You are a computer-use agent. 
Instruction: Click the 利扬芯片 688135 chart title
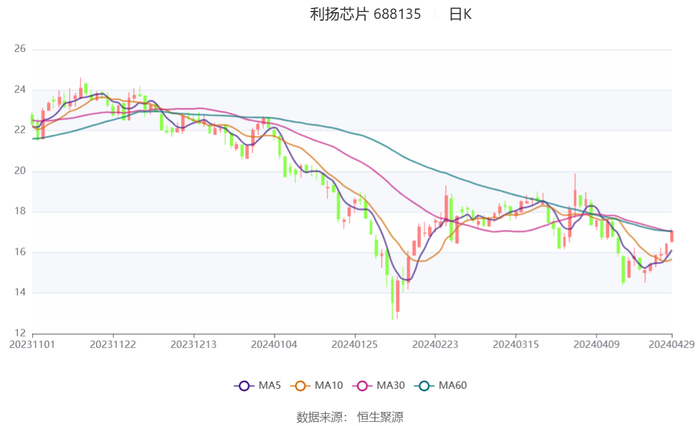point(365,14)
